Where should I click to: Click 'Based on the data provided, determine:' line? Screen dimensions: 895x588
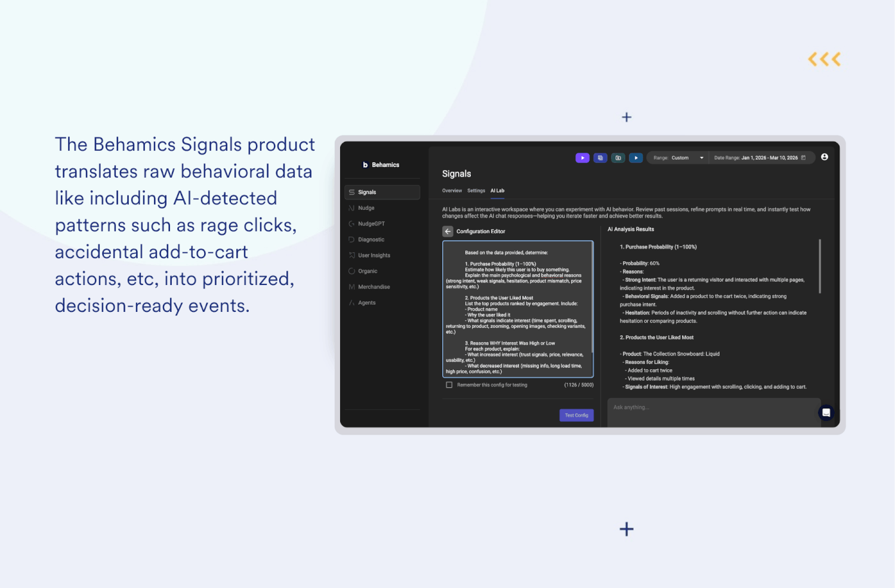507,253
